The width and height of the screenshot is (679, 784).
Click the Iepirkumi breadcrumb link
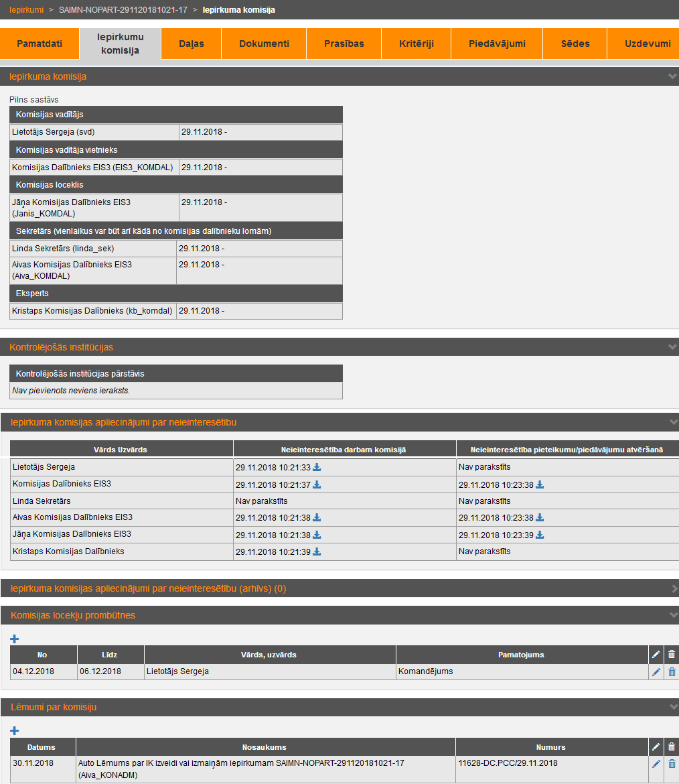(x=27, y=10)
